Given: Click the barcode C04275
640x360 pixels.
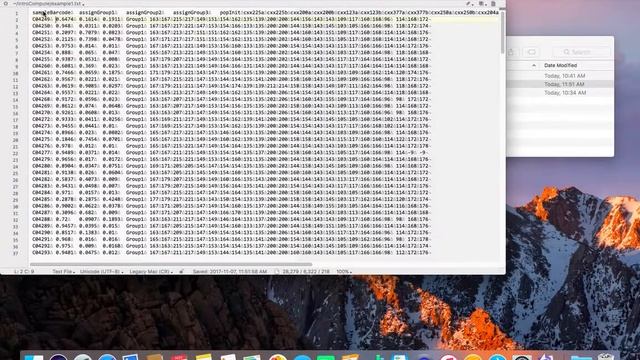Looking at the screenshot, I should click(42, 139).
